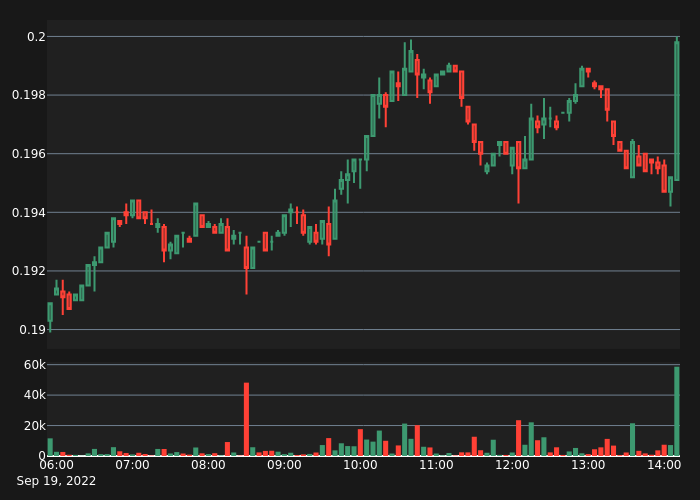This screenshot has height=500, width=700.
Task: Click the first green candlestick at 06:00
Action: click(x=50, y=315)
